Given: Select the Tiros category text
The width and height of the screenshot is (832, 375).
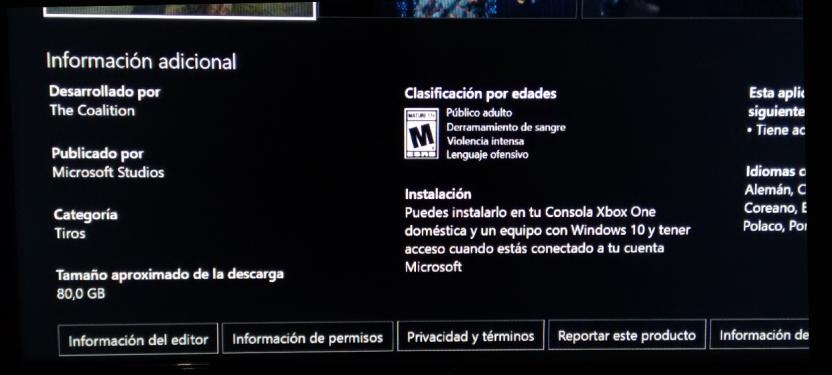Looking at the screenshot, I should pyautogui.click(x=70, y=233).
